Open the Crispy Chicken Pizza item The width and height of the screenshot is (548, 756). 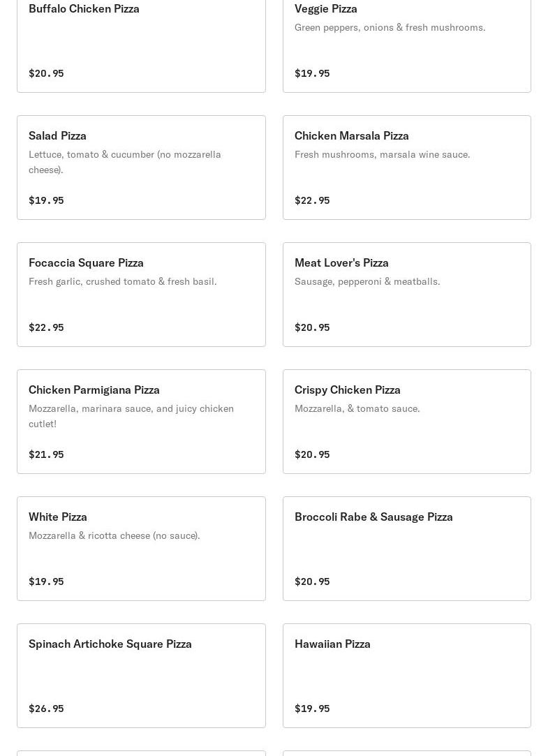(x=406, y=422)
